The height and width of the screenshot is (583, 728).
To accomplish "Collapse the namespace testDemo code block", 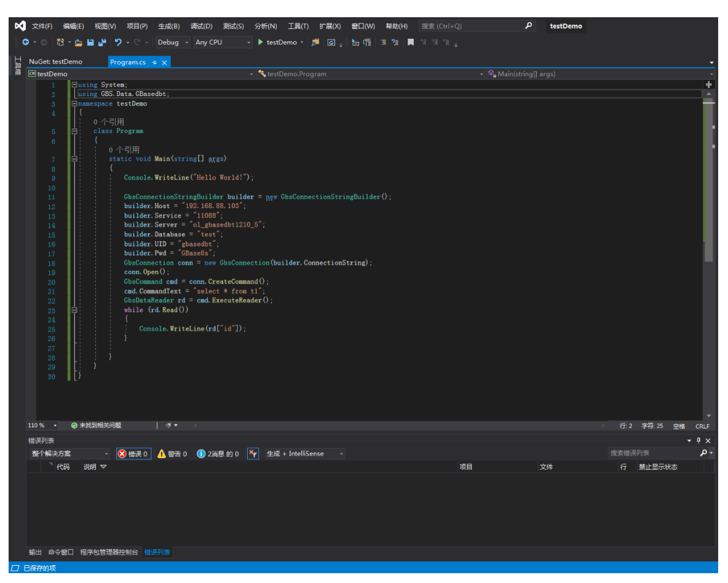I will [x=74, y=104].
